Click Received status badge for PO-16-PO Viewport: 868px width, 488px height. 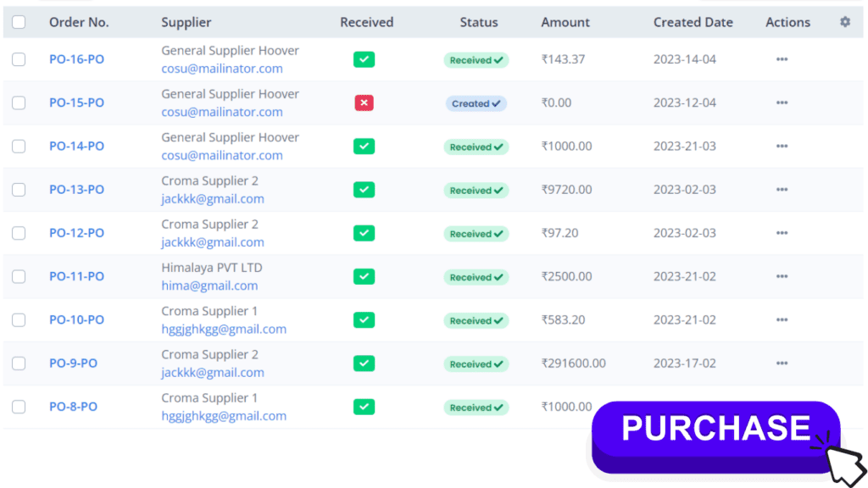pos(476,60)
